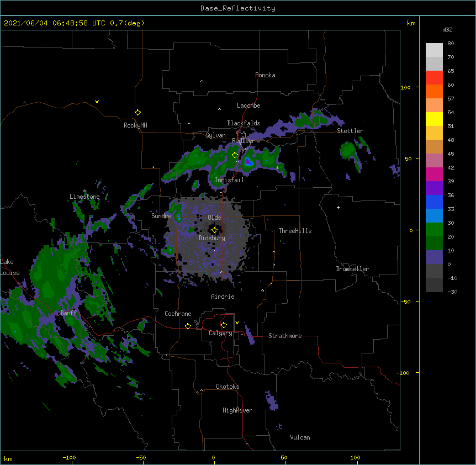
Task: Click the Airdrie city label
Action: (223, 297)
